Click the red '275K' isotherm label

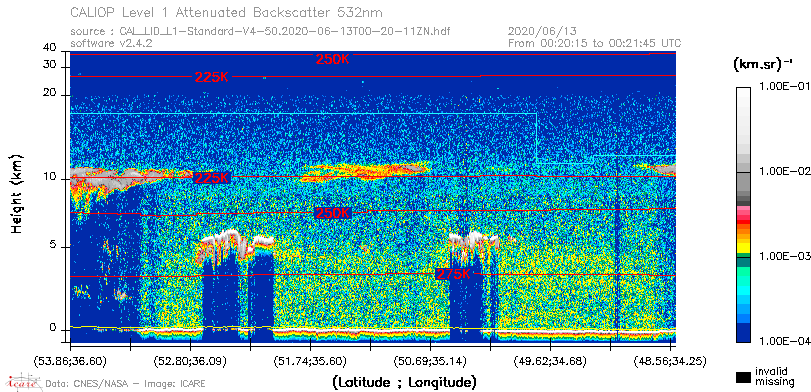pos(454,274)
